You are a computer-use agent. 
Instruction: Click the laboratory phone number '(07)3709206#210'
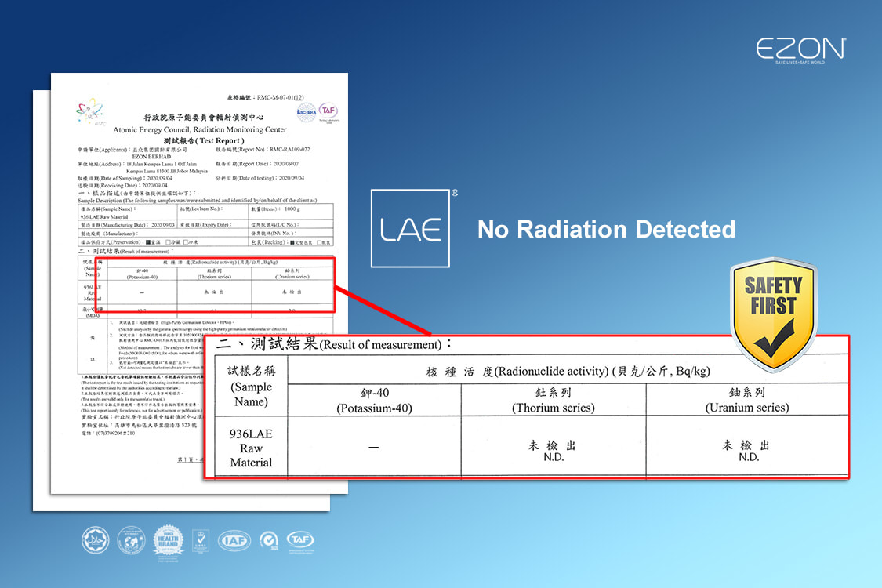(114, 434)
